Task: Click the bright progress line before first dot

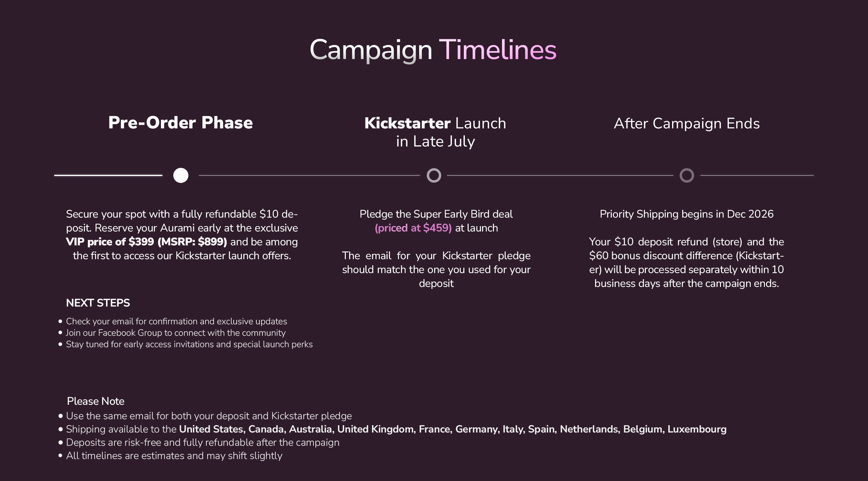Action: click(108, 175)
